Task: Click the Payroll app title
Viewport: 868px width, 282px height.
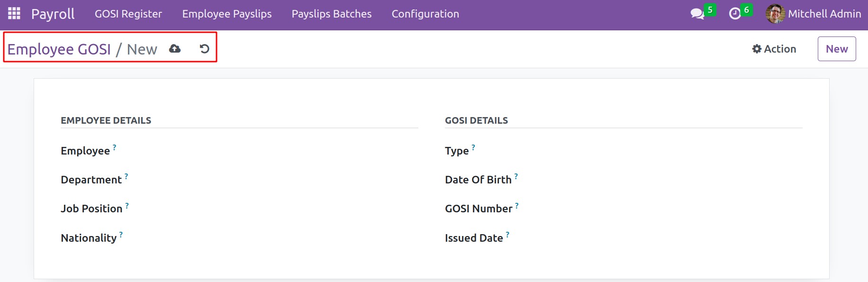Action: [x=53, y=14]
